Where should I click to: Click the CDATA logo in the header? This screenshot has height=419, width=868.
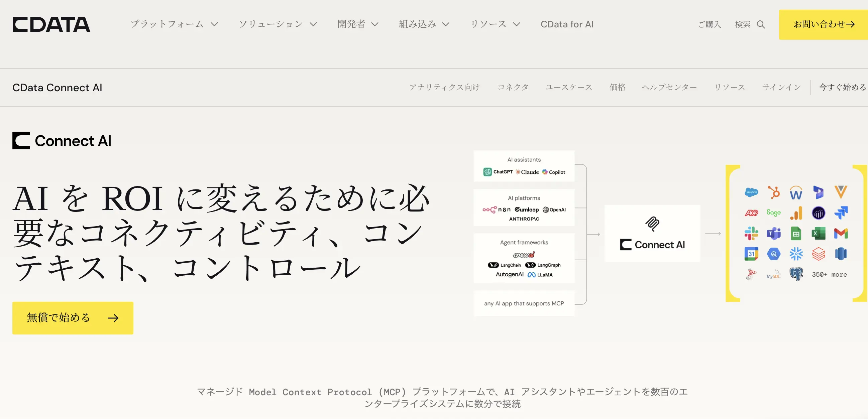point(51,24)
